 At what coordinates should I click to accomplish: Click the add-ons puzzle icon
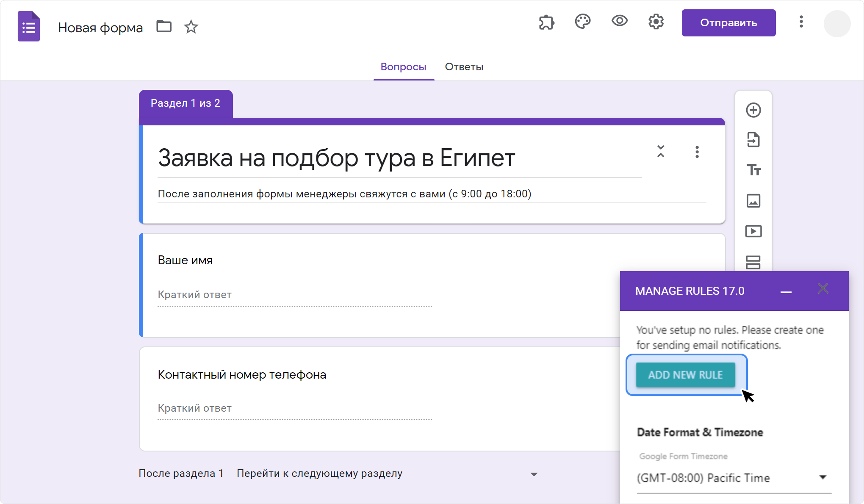click(x=546, y=22)
